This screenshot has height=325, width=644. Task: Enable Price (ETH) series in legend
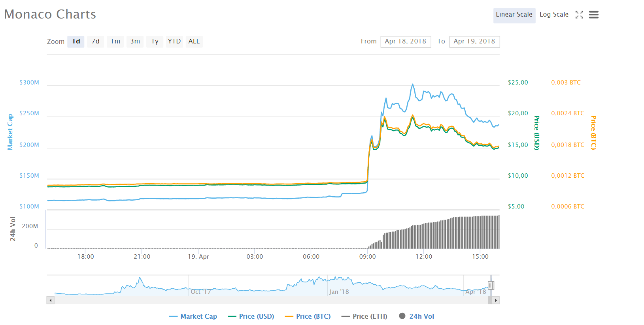[364, 316]
